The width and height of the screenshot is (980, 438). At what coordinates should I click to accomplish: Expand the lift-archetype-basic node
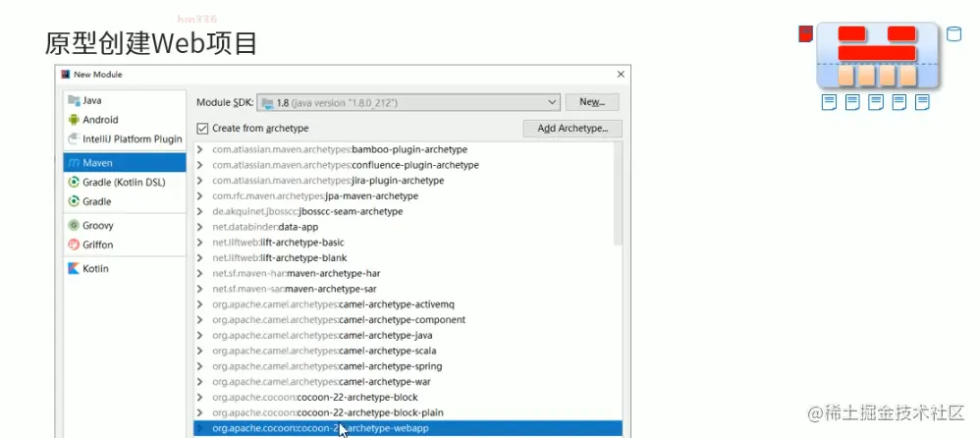click(x=199, y=243)
